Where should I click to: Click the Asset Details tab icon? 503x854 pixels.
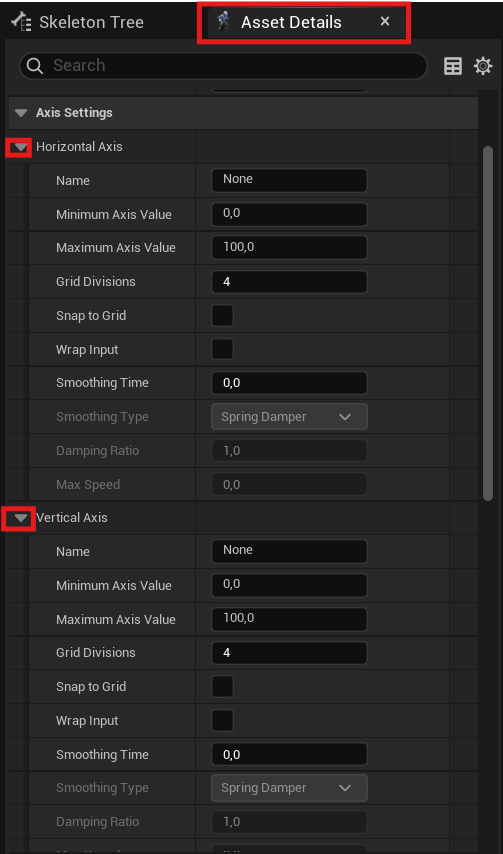click(x=224, y=22)
